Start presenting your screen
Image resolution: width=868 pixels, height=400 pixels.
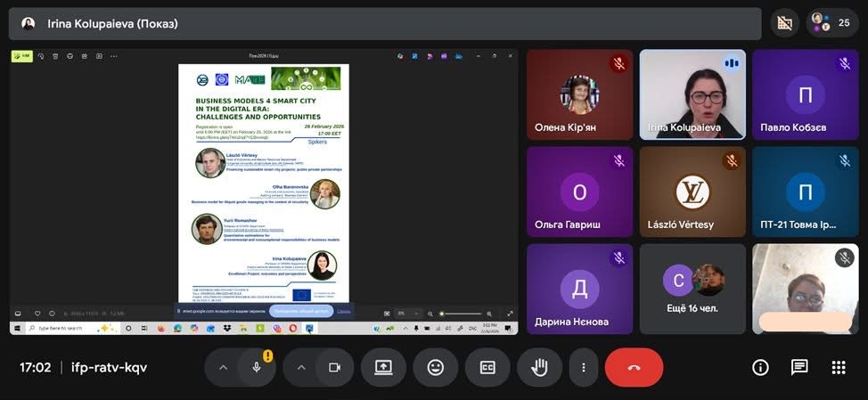tap(384, 367)
